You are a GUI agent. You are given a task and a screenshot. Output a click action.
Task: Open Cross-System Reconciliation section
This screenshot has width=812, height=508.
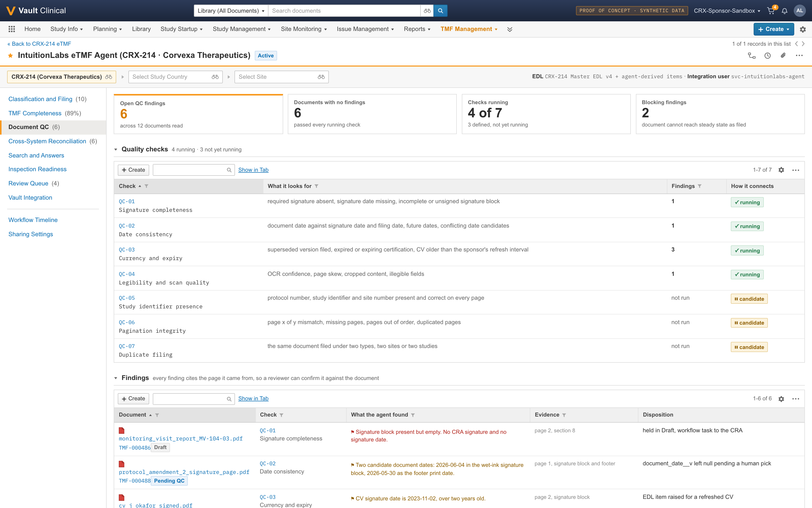47,141
